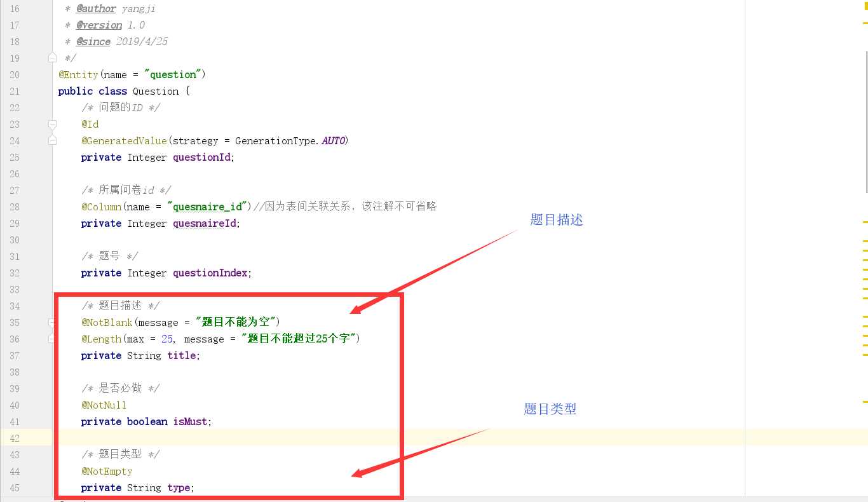Image resolution: width=868 pixels, height=502 pixels.
Task: Click the "quesnaire_id" string literal
Action: click(207, 207)
